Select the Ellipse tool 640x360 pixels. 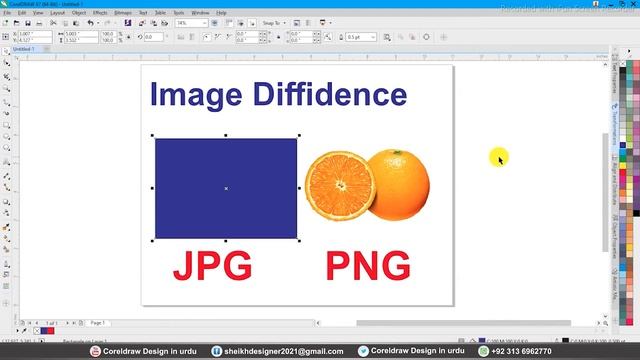(6, 137)
